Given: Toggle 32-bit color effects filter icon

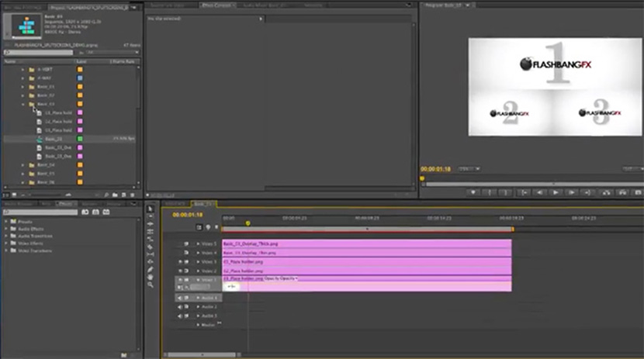Looking at the screenshot, I should (95, 212).
